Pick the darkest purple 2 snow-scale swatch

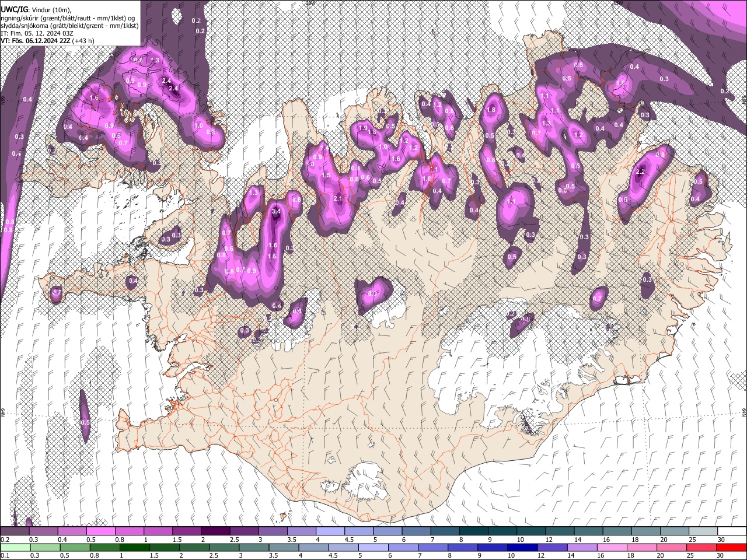[x=215, y=531]
